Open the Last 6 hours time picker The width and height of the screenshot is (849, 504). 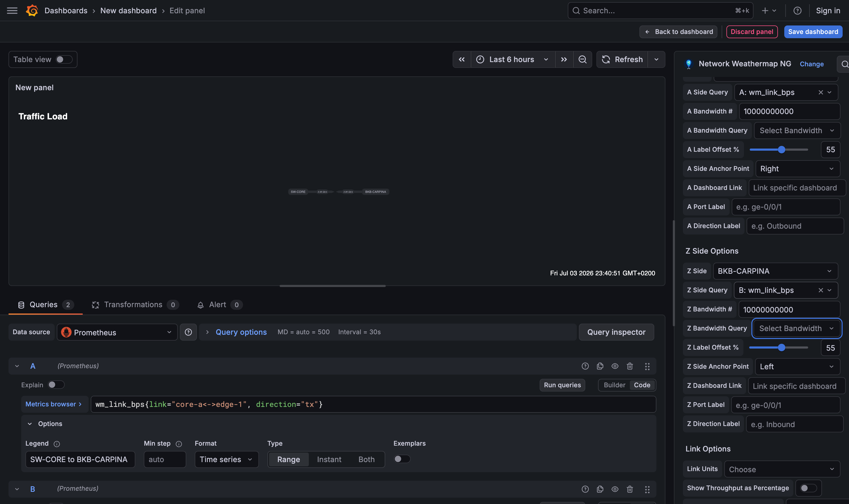pos(513,59)
